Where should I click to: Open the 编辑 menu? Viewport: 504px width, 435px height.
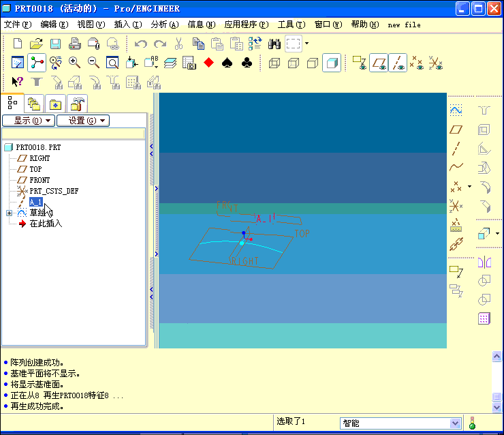(x=54, y=25)
